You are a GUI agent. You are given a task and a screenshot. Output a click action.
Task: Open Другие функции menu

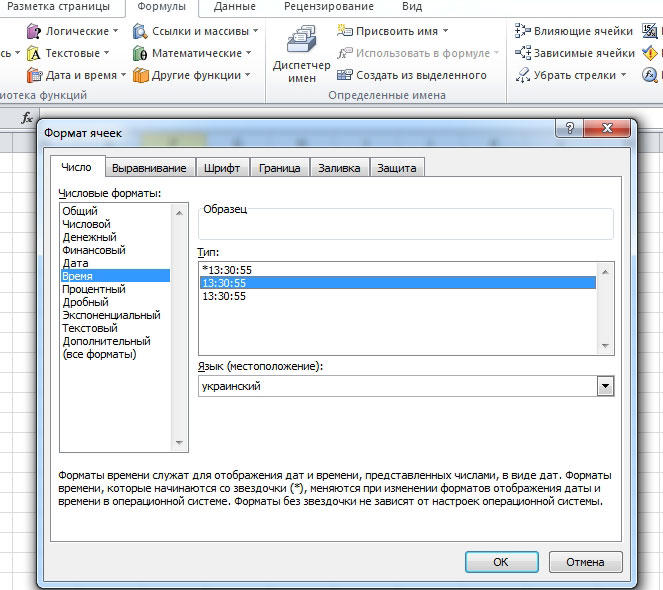(x=192, y=75)
